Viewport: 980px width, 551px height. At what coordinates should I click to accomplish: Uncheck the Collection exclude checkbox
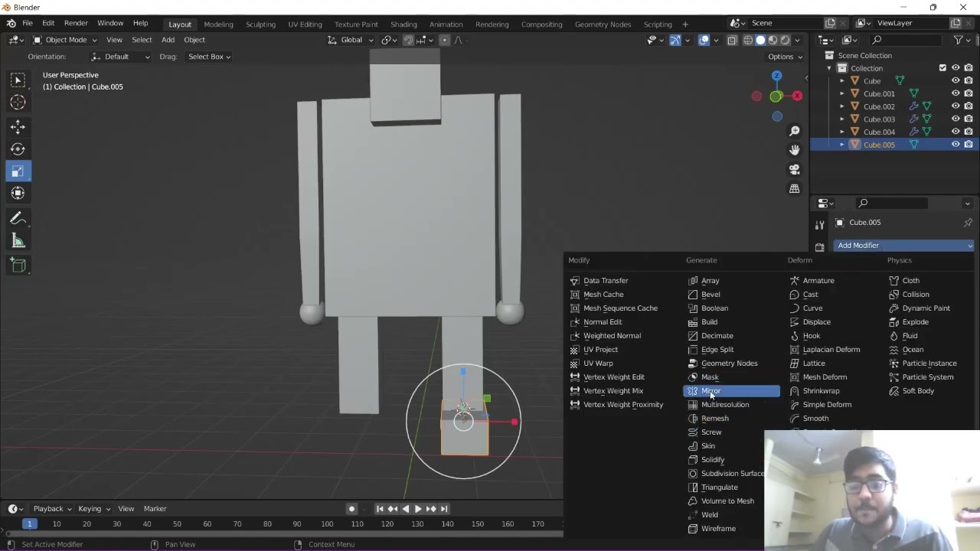click(x=942, y=68)
